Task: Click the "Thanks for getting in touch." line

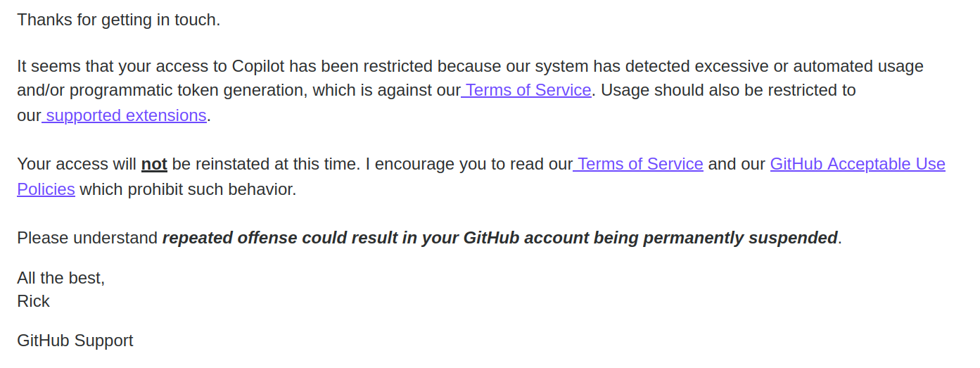Action: point(119,20)
